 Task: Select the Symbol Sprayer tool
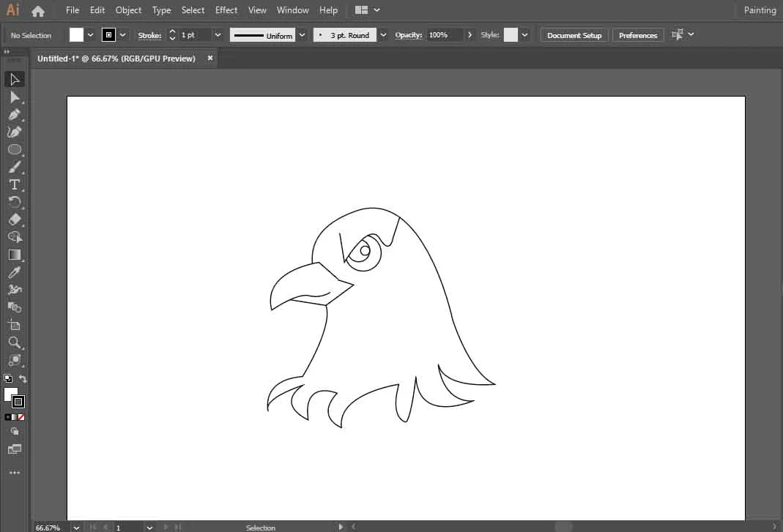(15, 290)
